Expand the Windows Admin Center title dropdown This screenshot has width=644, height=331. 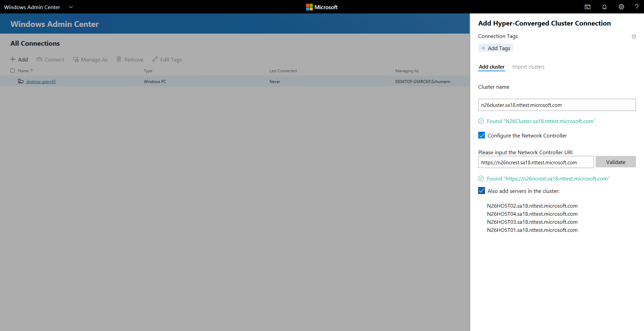pyautogui.click(x=70, y=7)
